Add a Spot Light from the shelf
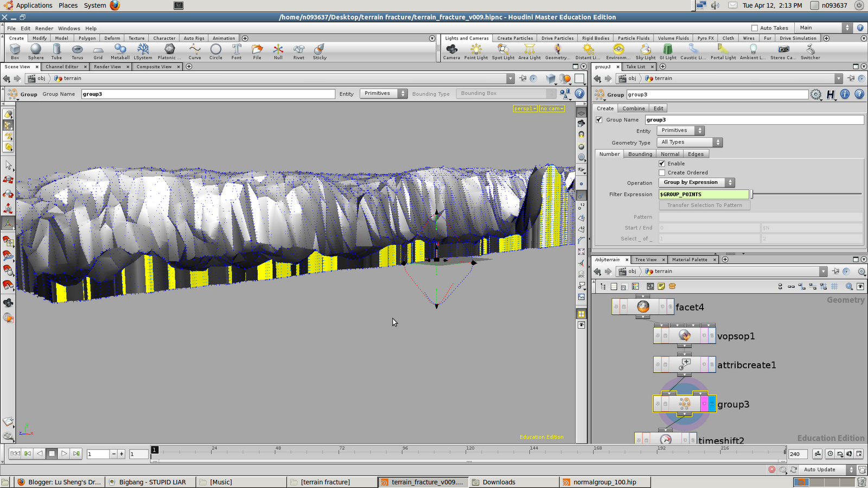The width and height of the screenshot is (868, 488). click(503, 52)
